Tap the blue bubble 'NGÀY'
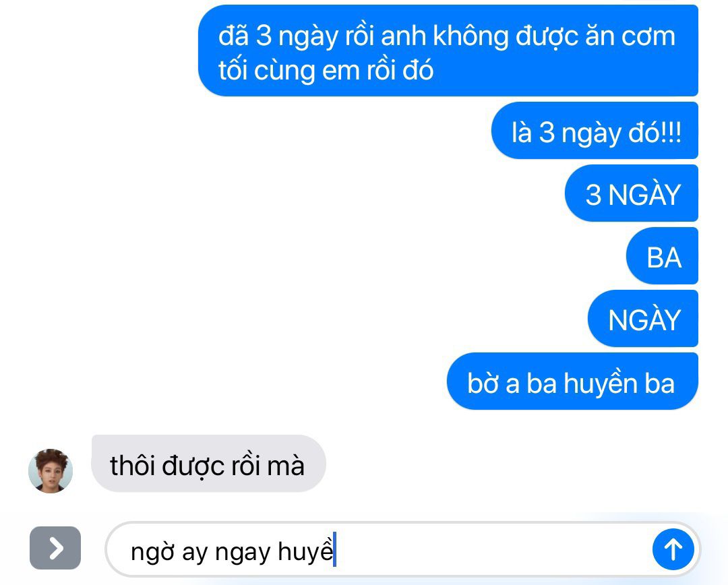728x585 pixels. click(643, 319)
